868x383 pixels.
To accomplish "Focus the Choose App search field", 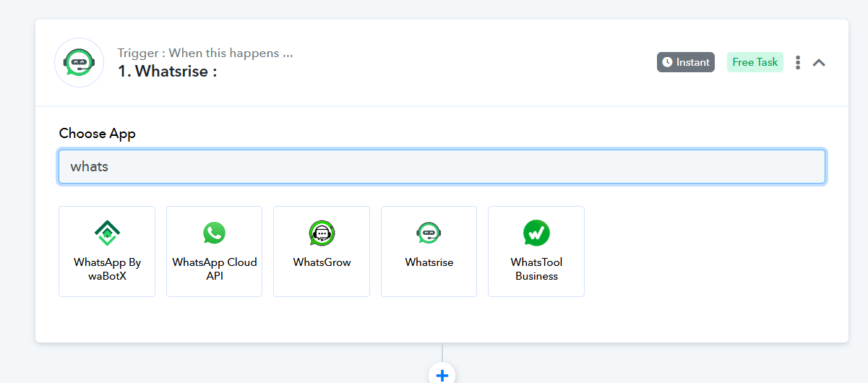I will (x=442, y=167).
